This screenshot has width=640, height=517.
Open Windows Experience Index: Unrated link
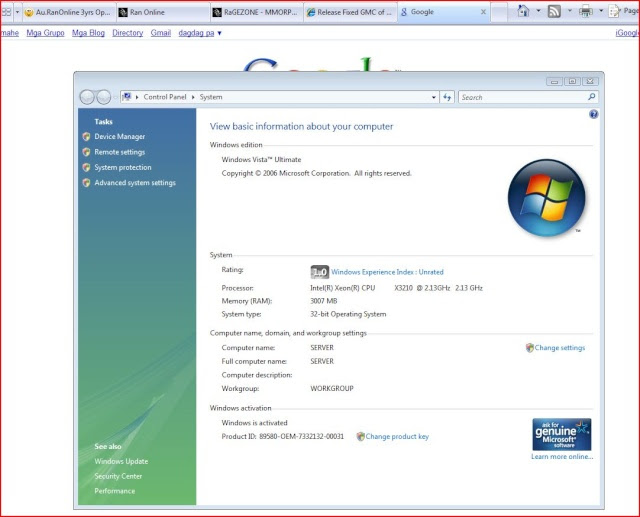pos(387,272)
